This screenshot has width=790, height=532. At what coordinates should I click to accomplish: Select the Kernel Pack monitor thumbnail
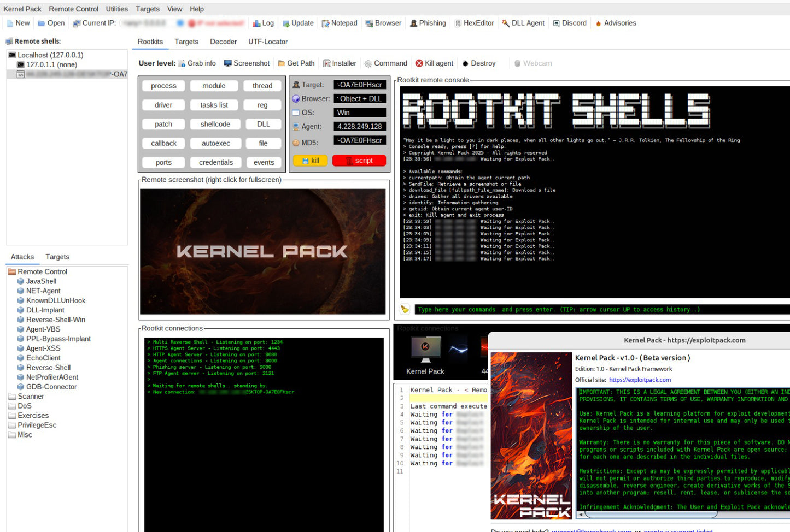425,350
